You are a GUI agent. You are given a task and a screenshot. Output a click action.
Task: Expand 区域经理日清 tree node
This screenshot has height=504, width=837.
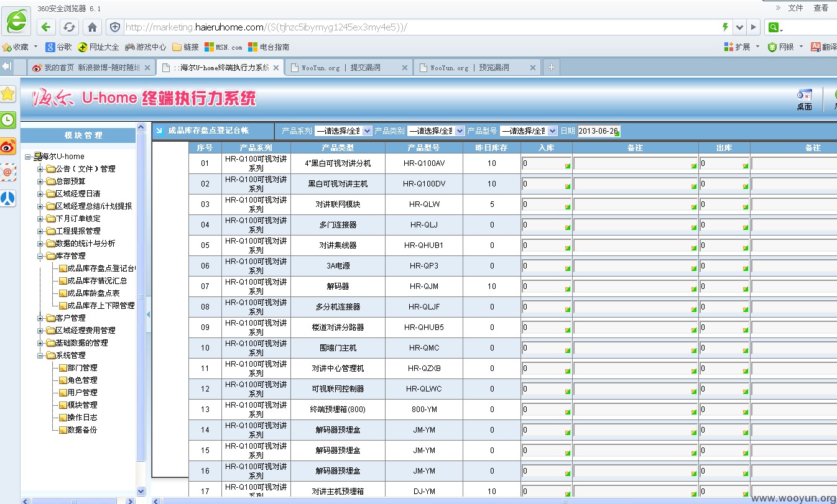click(x=40, y=194)
